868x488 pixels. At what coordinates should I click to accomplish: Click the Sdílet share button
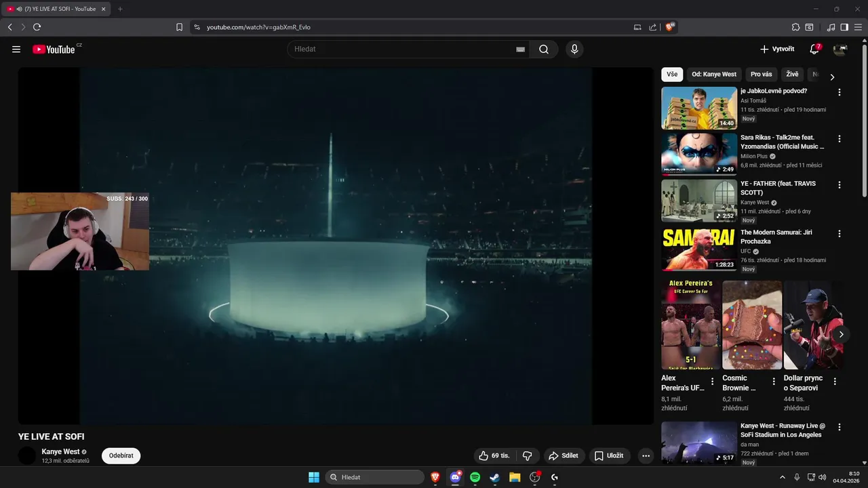(564, 456)
